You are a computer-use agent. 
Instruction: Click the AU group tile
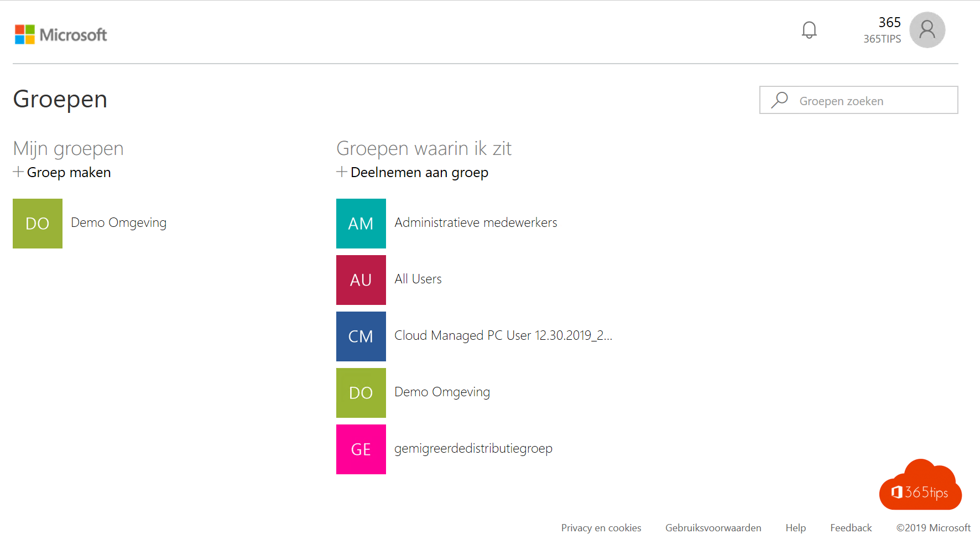361,280
